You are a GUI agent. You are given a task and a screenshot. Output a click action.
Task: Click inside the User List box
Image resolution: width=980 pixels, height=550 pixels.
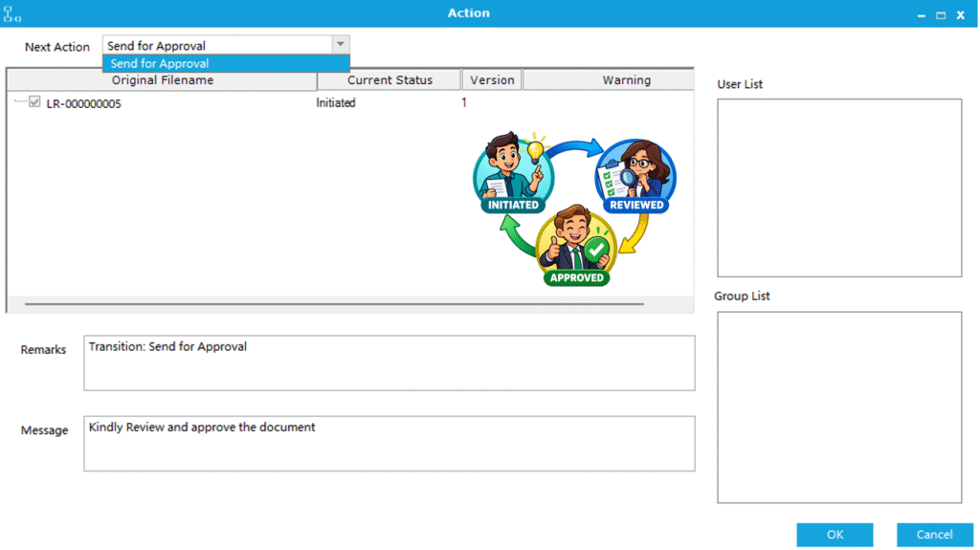(839, 187)
